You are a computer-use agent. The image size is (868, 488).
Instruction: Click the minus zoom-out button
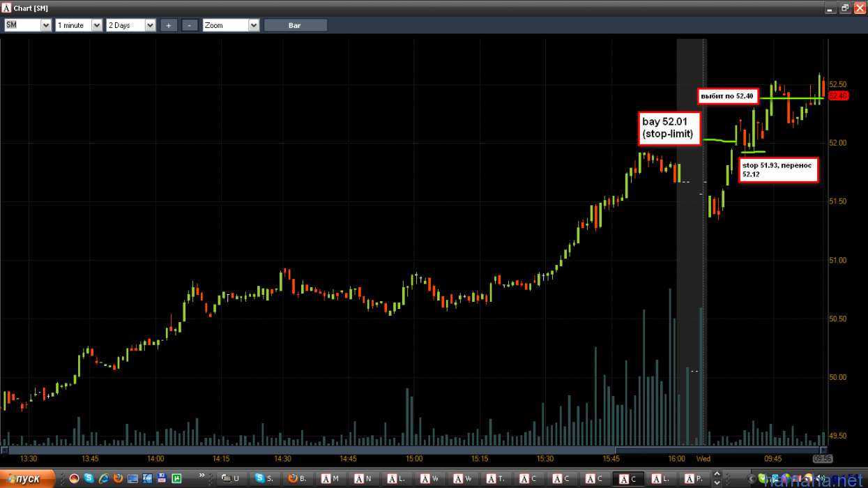point(190,25)
